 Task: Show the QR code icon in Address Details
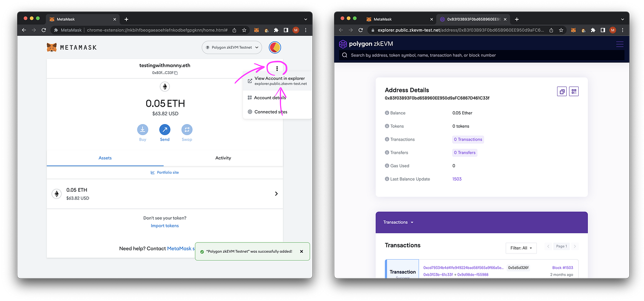(574, 91)
